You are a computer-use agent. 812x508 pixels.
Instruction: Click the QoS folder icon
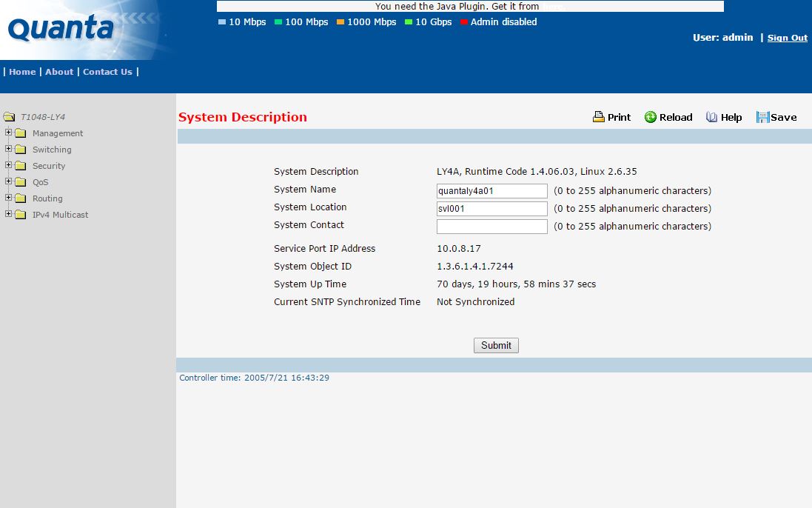click(20, 182)
